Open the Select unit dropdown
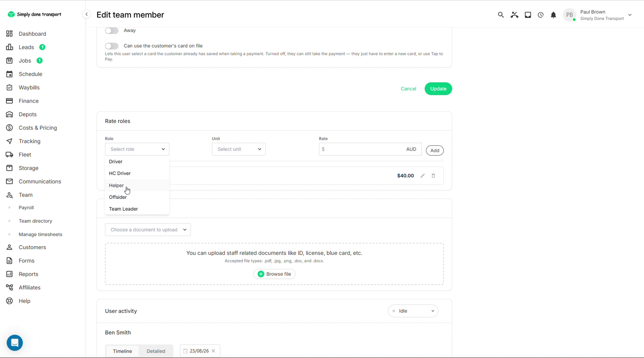Viewport: 644px width, 358px height. 239,149
